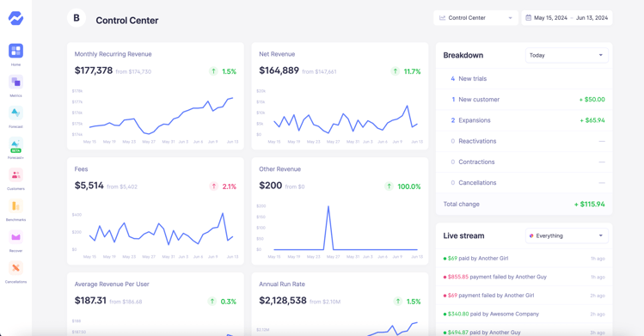Open $855.85 payment failed by Another Guy
Viewport: 644px width, 336px height.
(524, 277)
